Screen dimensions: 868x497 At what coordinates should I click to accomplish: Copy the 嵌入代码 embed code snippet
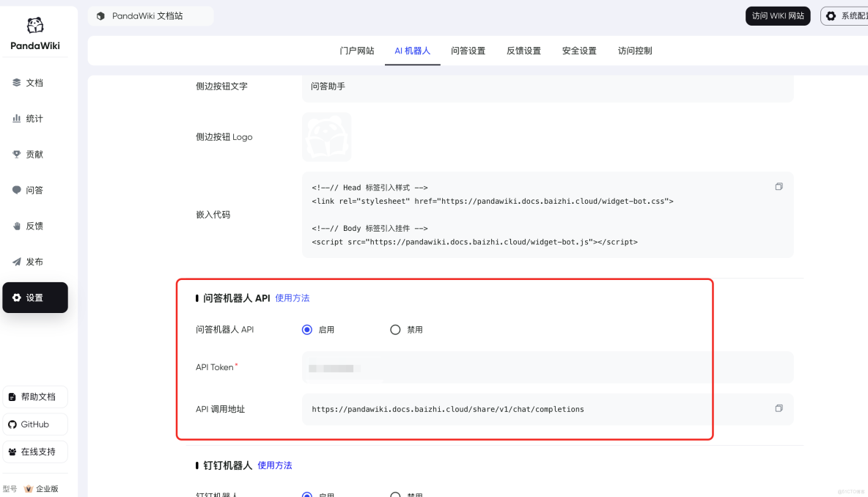779,186
